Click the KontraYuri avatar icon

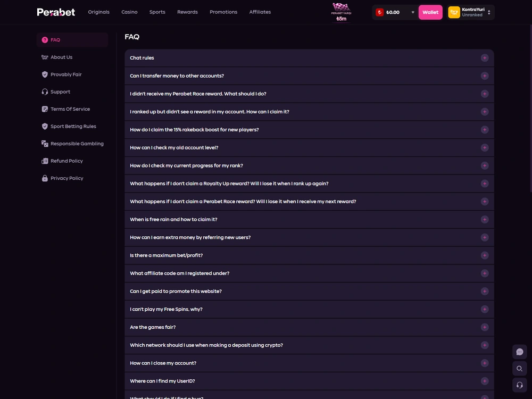click(454, 13)
